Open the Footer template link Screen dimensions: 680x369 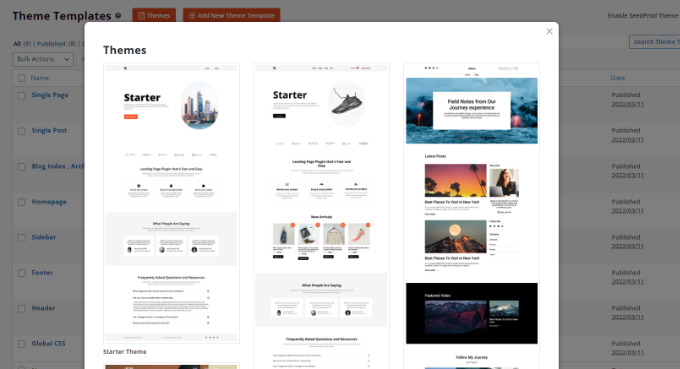tap(42, 273)
